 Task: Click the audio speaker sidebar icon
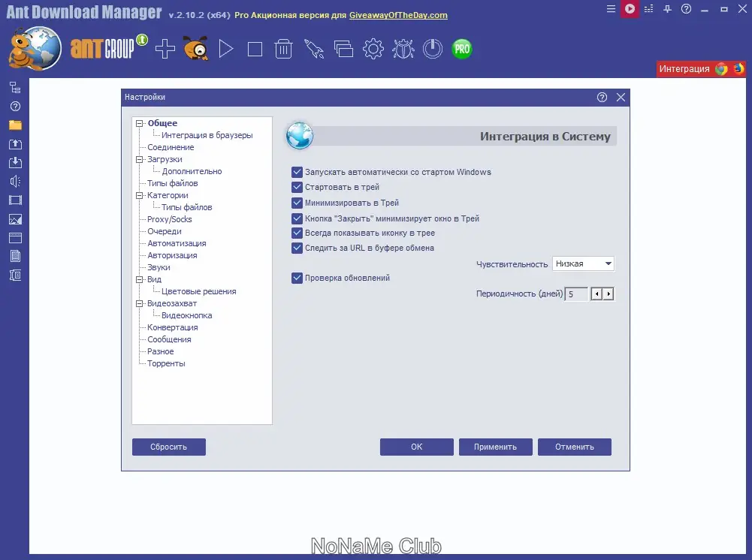15,181
